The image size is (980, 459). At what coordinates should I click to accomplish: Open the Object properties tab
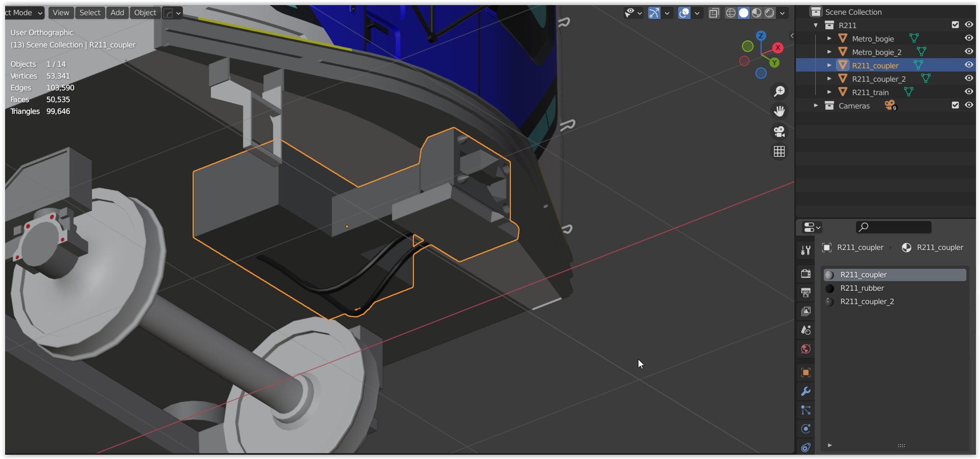pos(806,373)
